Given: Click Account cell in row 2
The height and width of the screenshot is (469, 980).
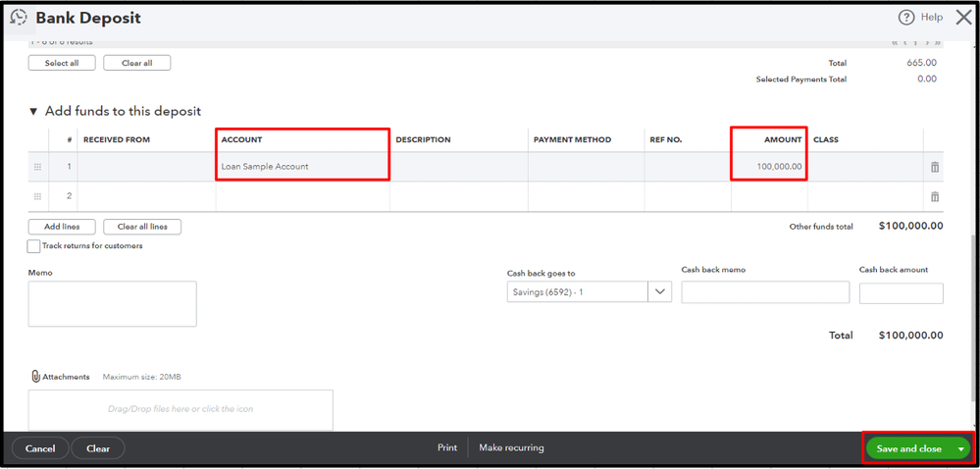Looking at the screenshot, I should [x=303, y=196].
